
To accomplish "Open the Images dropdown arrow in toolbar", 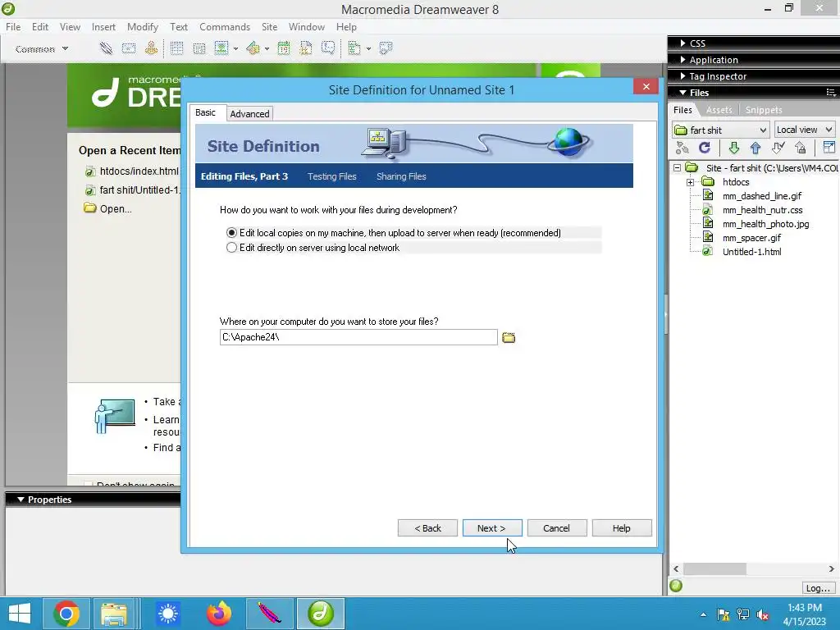I will pyautogui.click(x=235, y=48).
